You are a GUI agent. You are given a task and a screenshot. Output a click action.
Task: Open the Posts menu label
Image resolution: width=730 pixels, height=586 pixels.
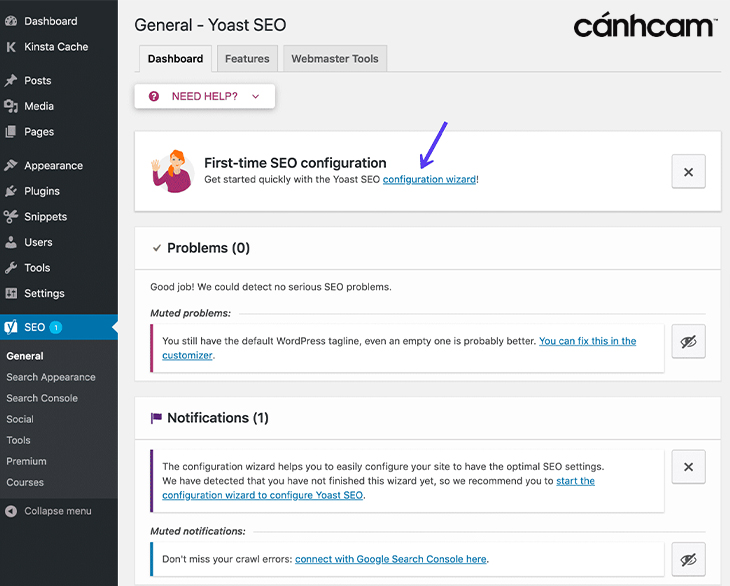point(38,81)
